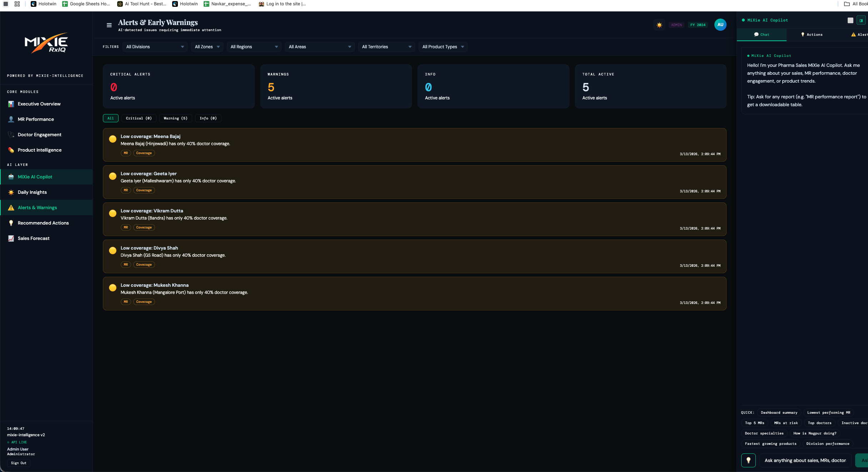Select the Doctor Engagement stethoscope icon
Viewport: 868px width, 472px height.
coord(11,134)
